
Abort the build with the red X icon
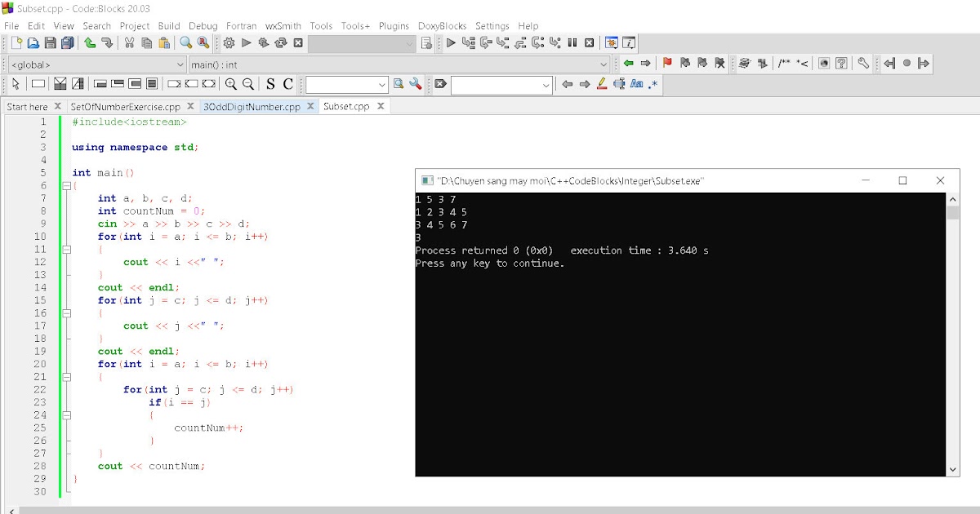(x=298, y=42)
